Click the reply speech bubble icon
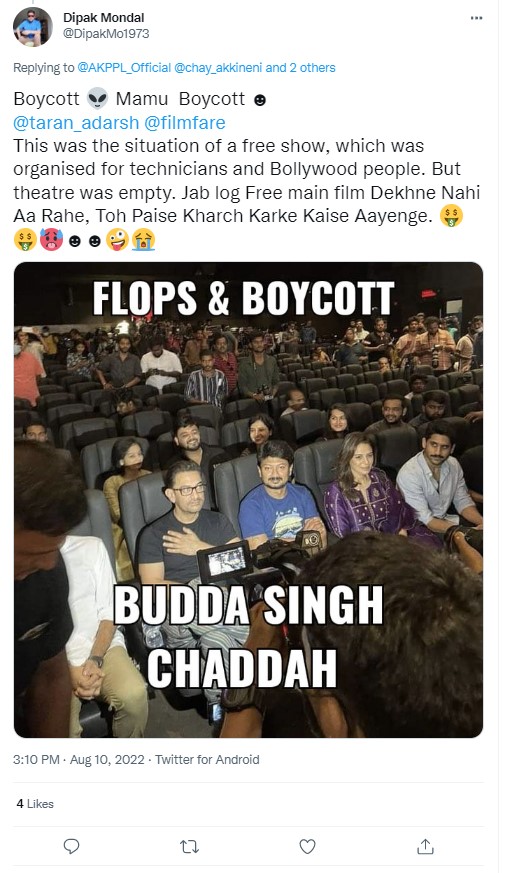This screenshot has width=511, height=873. tap(71, 846)
